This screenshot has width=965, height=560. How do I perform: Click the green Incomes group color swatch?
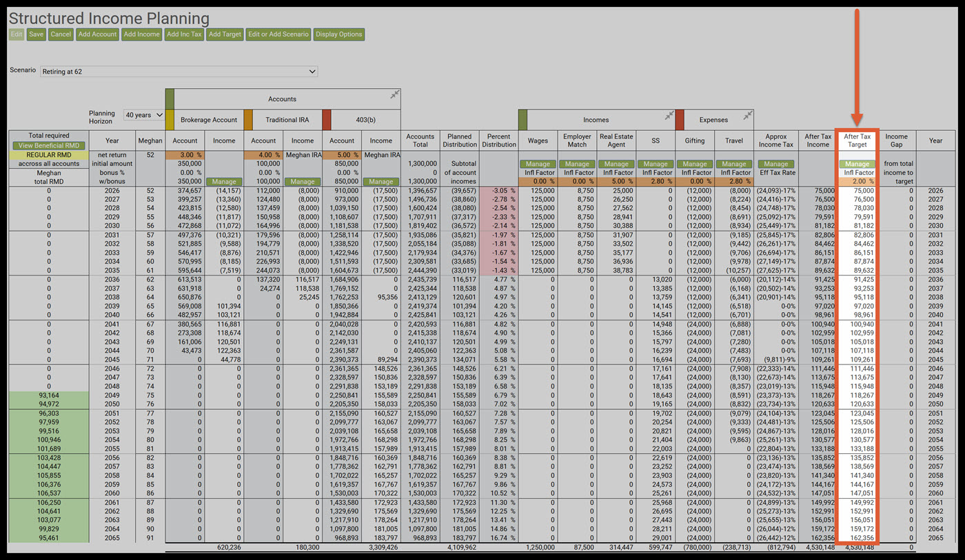point(522,119)
